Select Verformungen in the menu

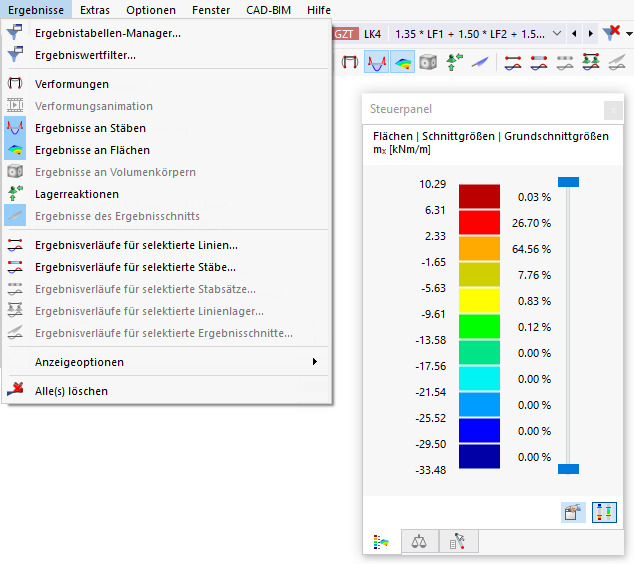[x=167, y=84]
